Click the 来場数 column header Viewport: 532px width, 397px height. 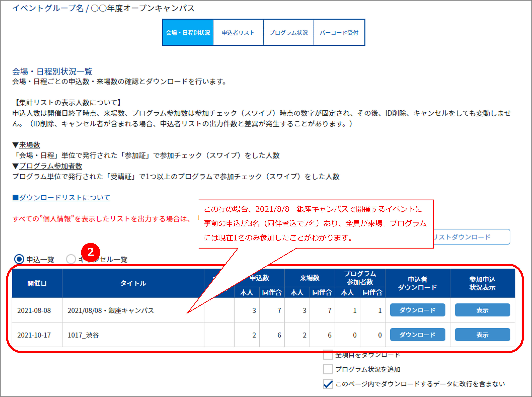pyautogui.click(x=310, y=278)
